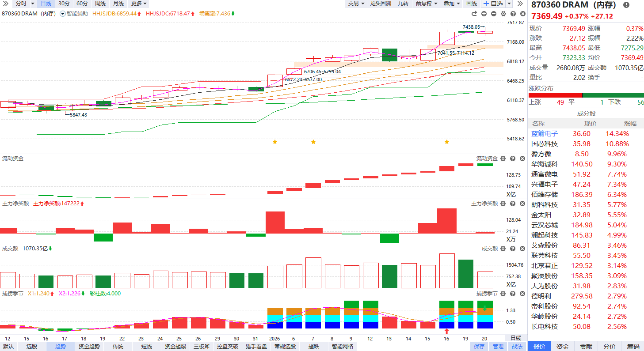Toggle the 智能辅助 option
This screenshot has width=644, height=351.
pyautogui.click(x=63, y=14)
